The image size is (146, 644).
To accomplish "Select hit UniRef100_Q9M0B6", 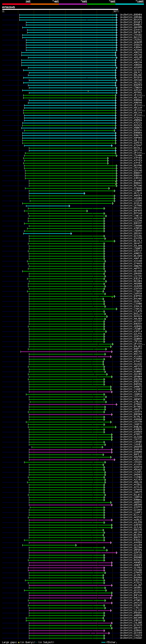I will (131, 17).
